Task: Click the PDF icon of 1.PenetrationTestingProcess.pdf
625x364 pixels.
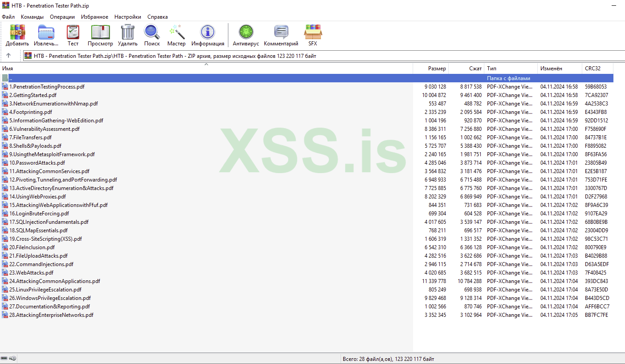Action: pyautogui.click(x=5, y=87)
